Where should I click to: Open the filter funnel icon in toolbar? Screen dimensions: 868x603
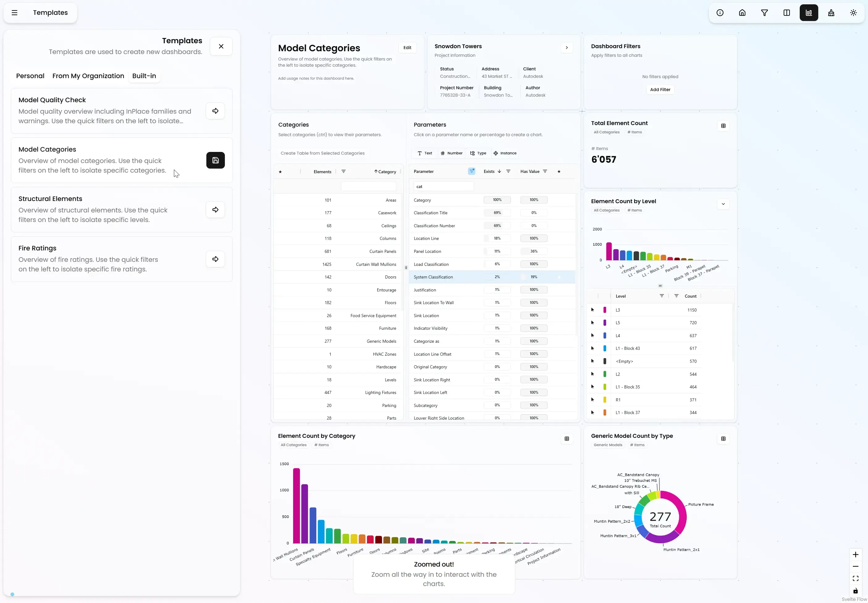[764, 13]
